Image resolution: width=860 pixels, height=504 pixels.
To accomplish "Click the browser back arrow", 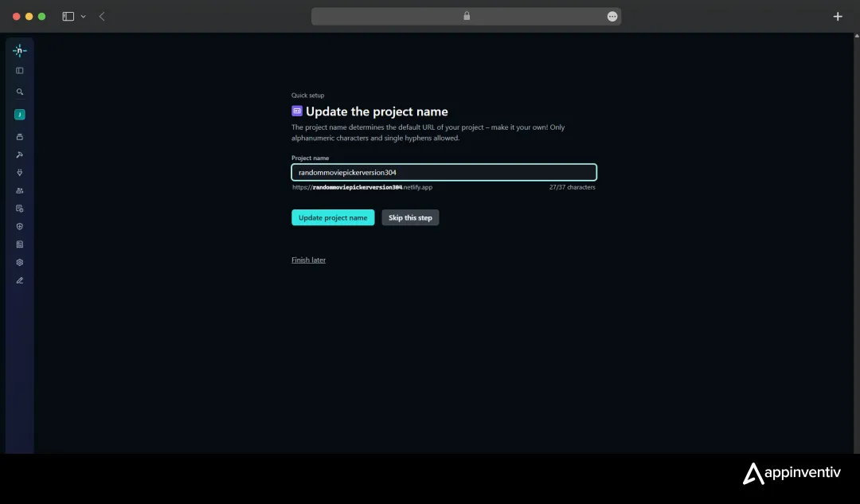I will pyautogui.click(x=102, y=16).
